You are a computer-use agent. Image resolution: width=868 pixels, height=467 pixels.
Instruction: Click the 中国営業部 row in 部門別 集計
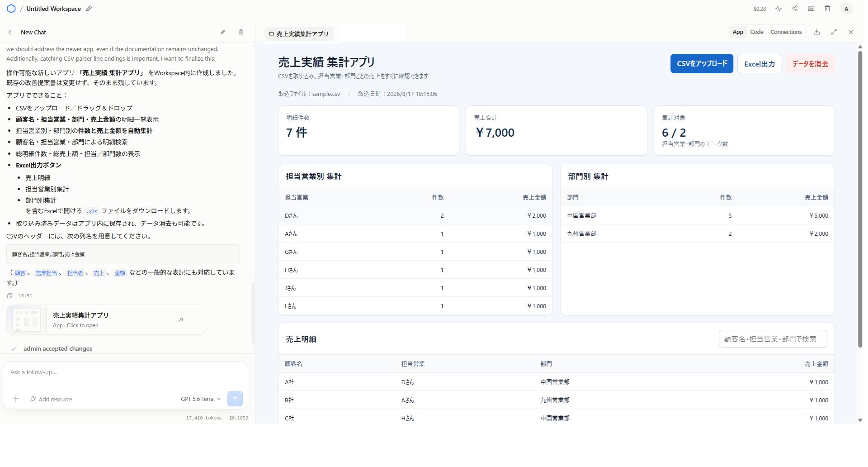tap(697, 215)
